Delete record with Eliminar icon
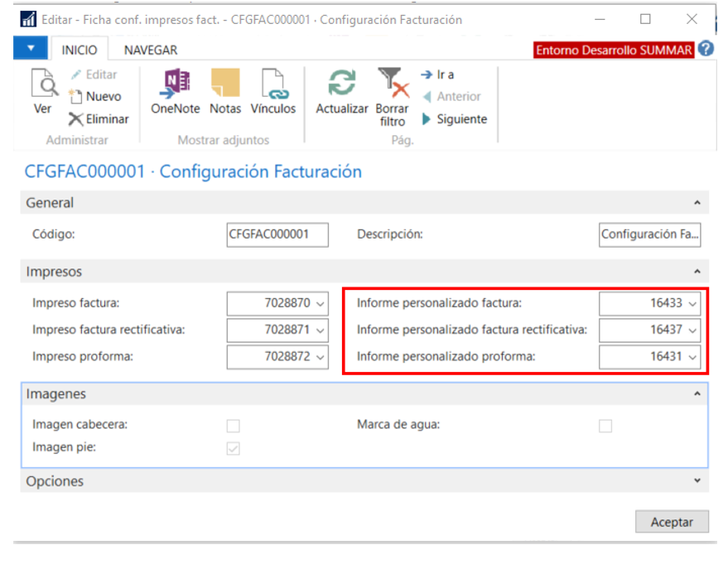Screen dimensions: 728x569 pos(76,119)
